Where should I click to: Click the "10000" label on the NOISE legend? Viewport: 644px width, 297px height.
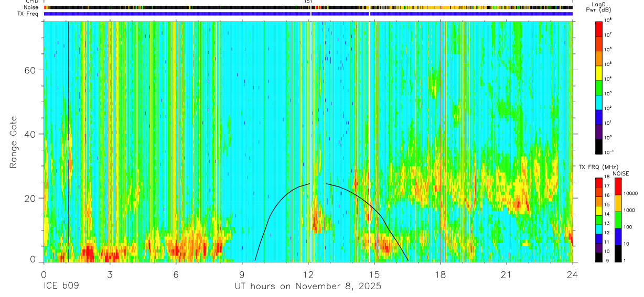[632, 194]
